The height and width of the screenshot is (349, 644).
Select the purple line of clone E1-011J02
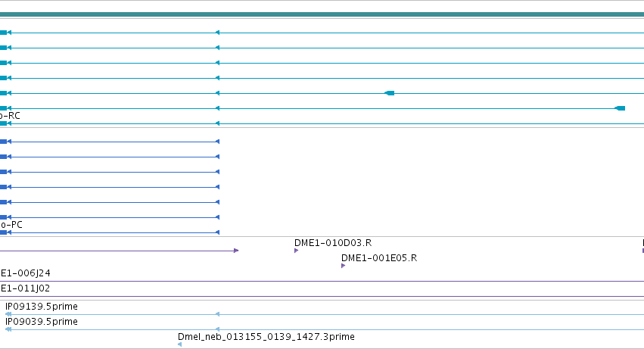tap(322, 296)
